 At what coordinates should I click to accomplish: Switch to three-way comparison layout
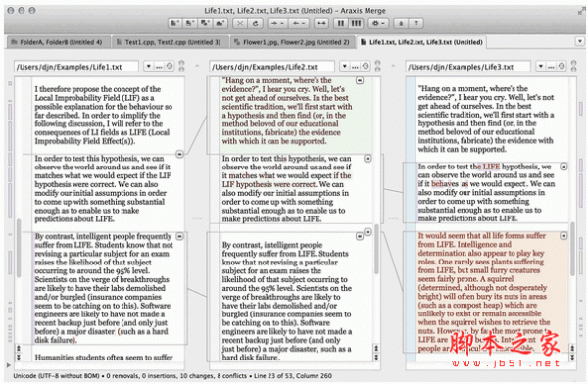pos(356,24)
